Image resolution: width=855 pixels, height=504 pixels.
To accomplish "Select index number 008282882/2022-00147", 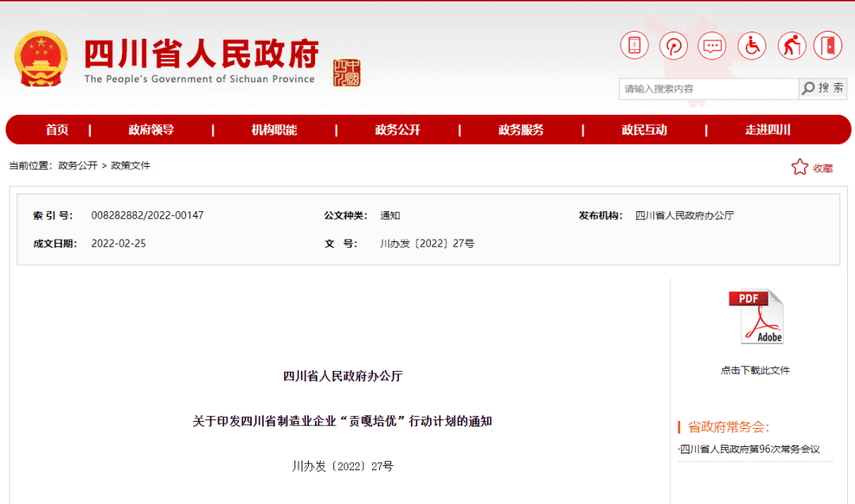I will [x=147, y=216].
